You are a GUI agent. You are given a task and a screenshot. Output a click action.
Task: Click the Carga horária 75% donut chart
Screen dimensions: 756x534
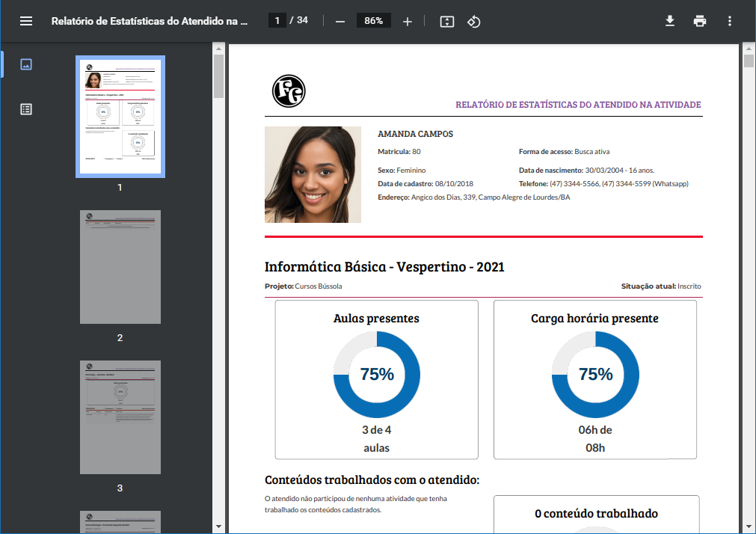tap(595, 375)
